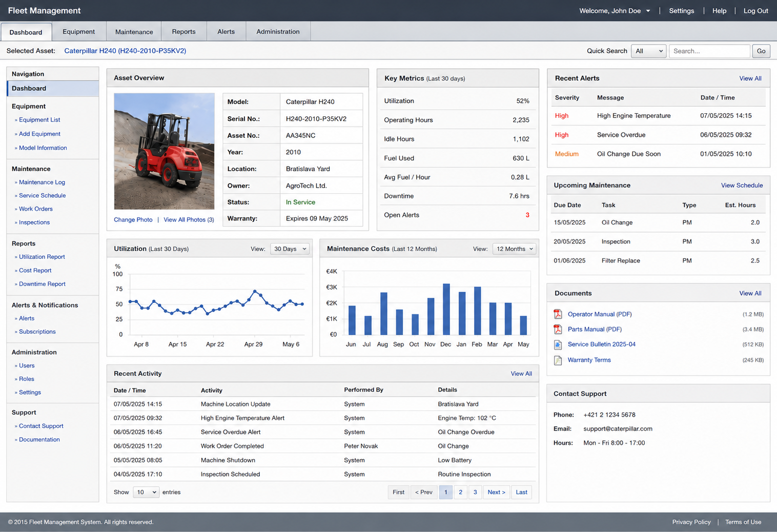
Task: Open the selected asset Caterpillar H240 link
Action: [125, 51]
